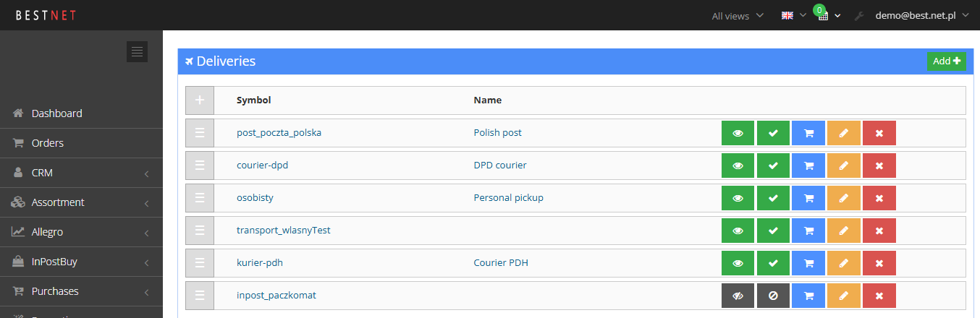Click the Name column header
The image size is (980, 318).
click(488, 100)
